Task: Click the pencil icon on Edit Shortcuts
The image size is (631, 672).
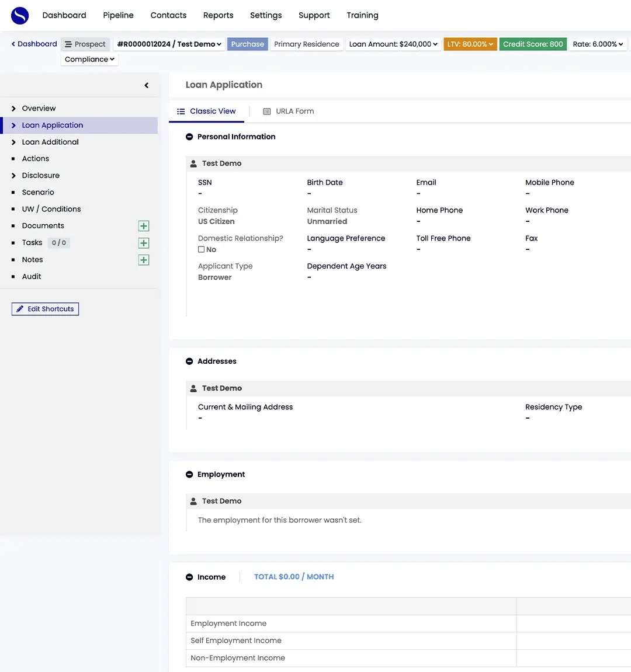Action: pos(20,309)
